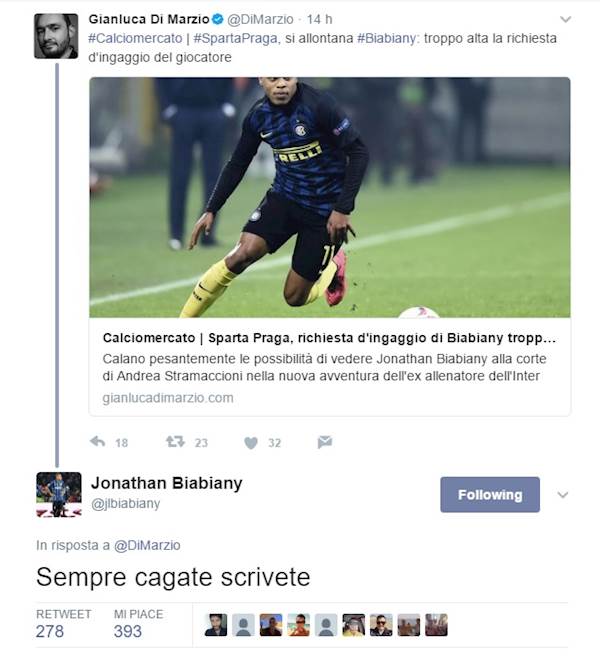Click the last liker avatar in the row
Screen dimensions: 600x664
click(436, 625)
